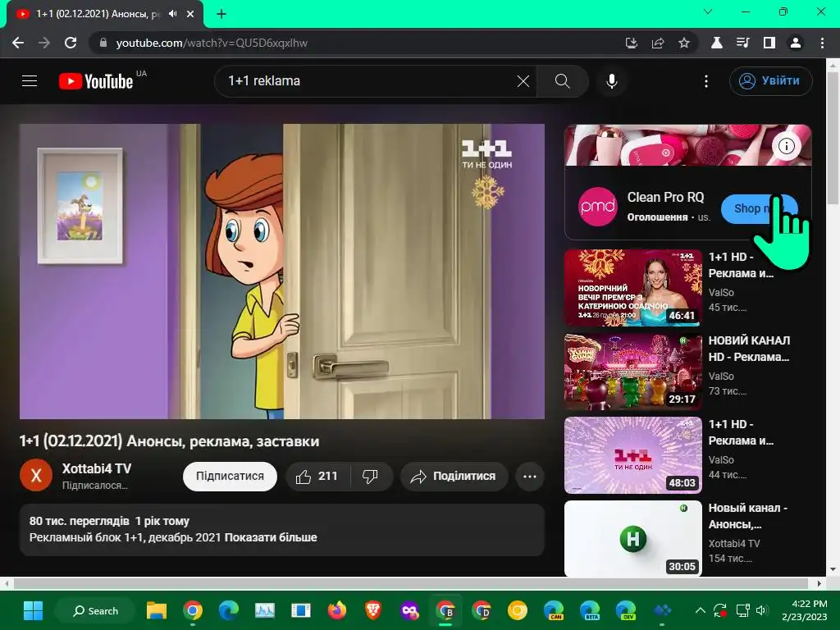This screenshot has height=630, width=840.
Task: Click the Поділитися share button
Action: point(454,477)
